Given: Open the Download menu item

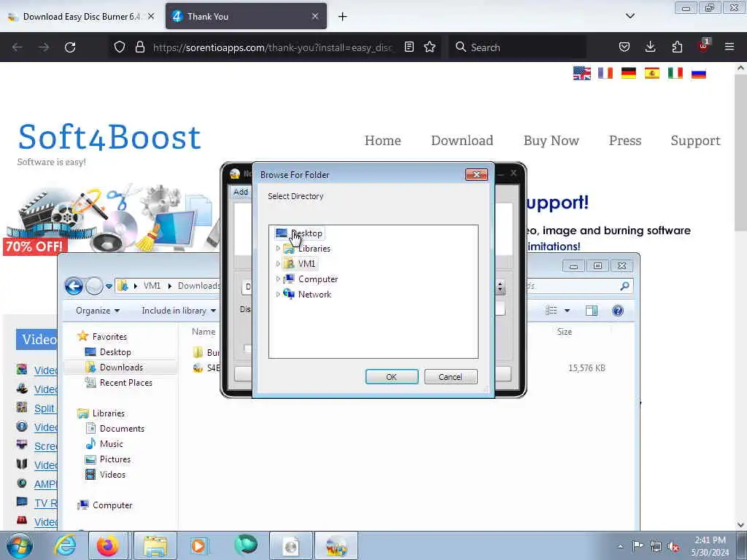Looking at the screenshot, I should coord(462,141).
